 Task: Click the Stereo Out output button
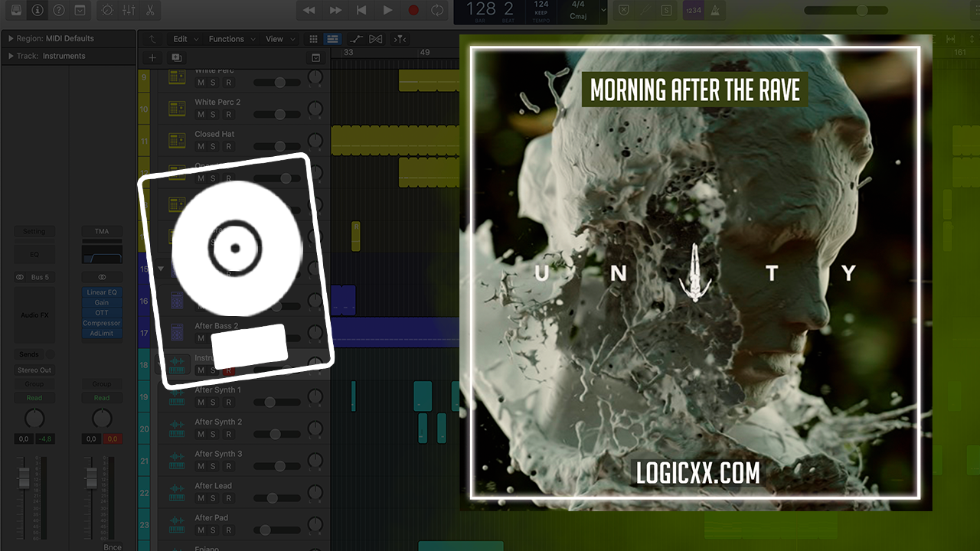(x=34, y=370)
